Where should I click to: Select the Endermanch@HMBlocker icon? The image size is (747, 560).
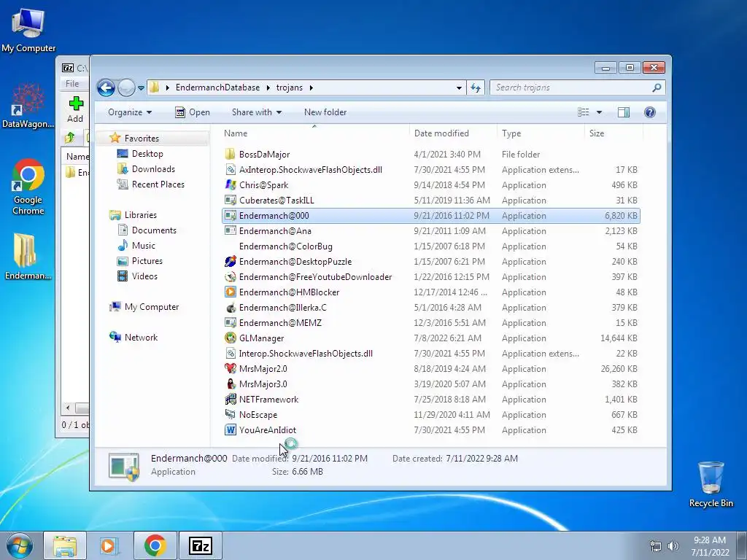(x=230, y=292)
